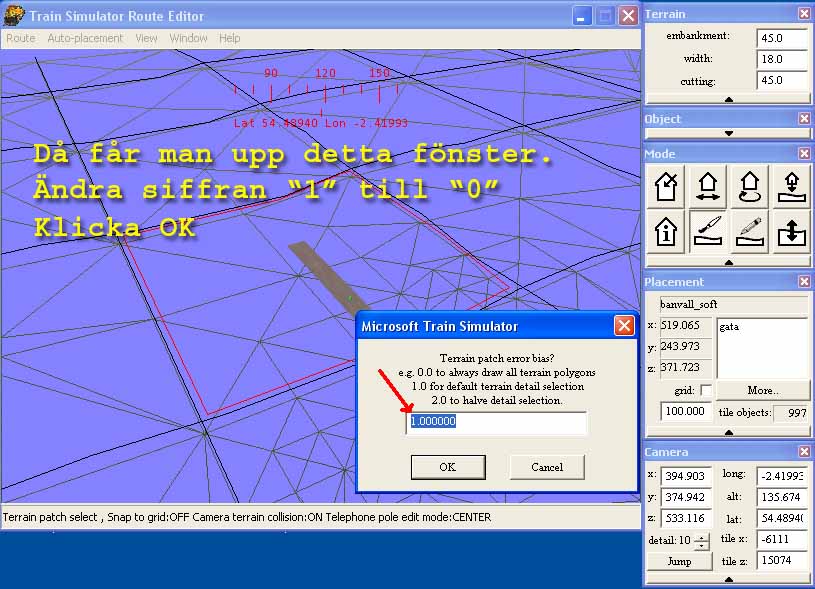This screenshot has height=589, width=815.
Task: Click Cancel in terrain bias dialog
Action: [547, 467]
